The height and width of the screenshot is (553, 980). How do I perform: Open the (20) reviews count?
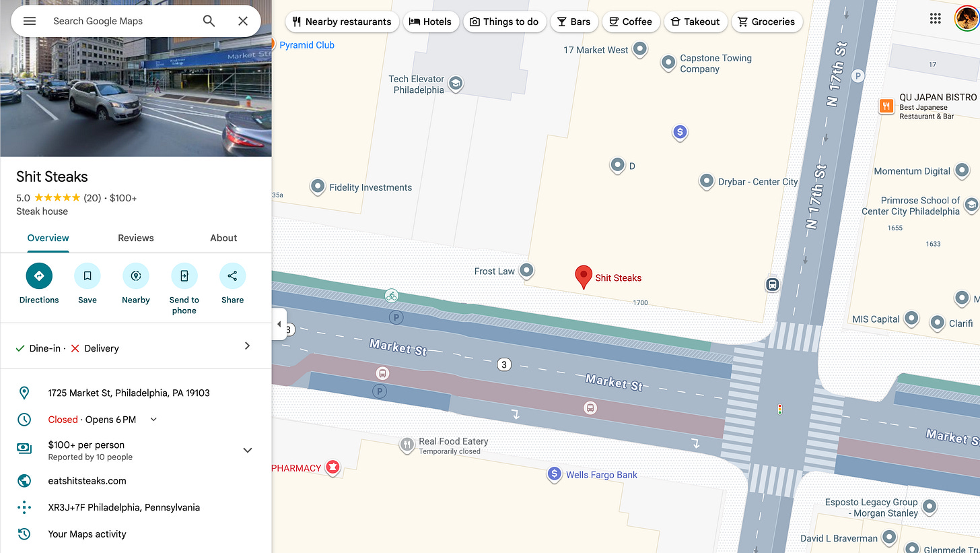[x=93, y=198]
